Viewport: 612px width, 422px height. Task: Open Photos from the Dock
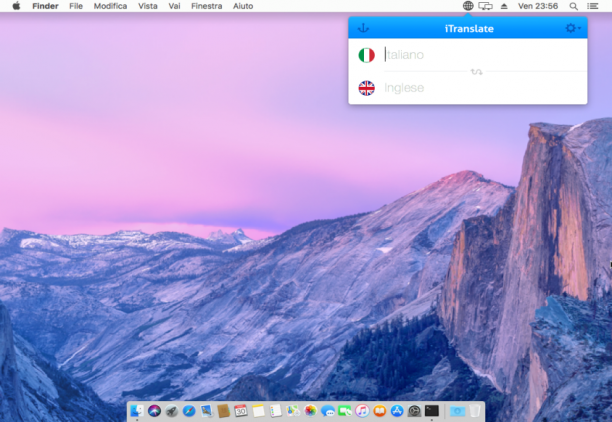[x=310, y=411]
